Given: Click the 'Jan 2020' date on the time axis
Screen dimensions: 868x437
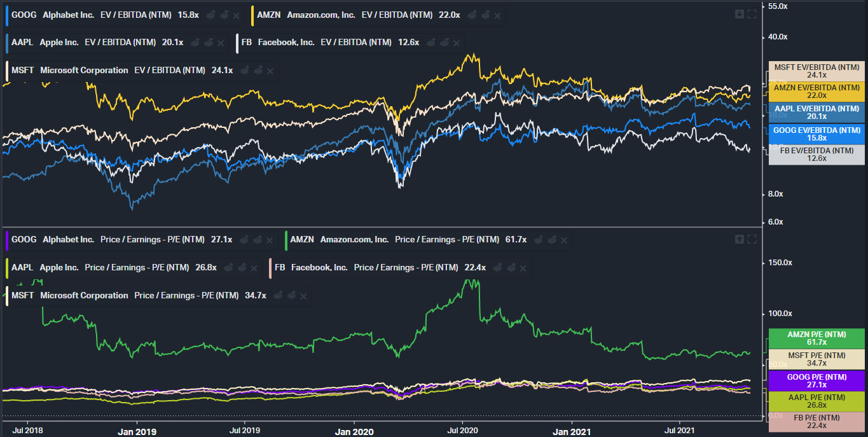Looking at the screenshot, I should pyautogui.click(x=354, y=431).
